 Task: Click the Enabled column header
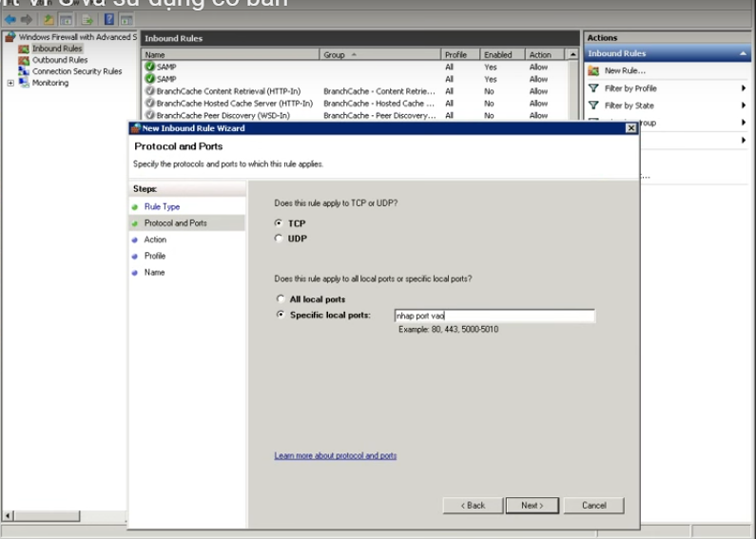coord(502,54)
